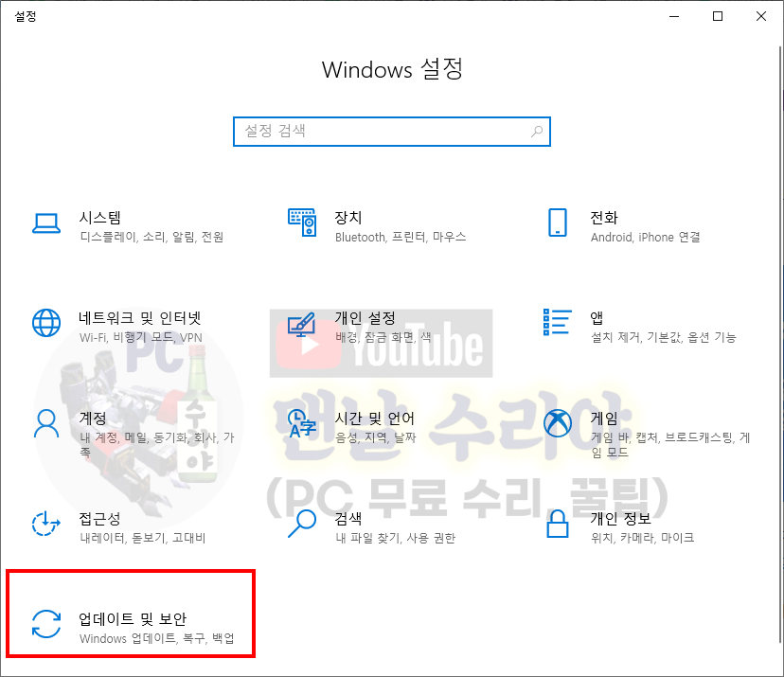Click description 'Bluetooth, 프린터, 마우스'

[x=401, y=237]
